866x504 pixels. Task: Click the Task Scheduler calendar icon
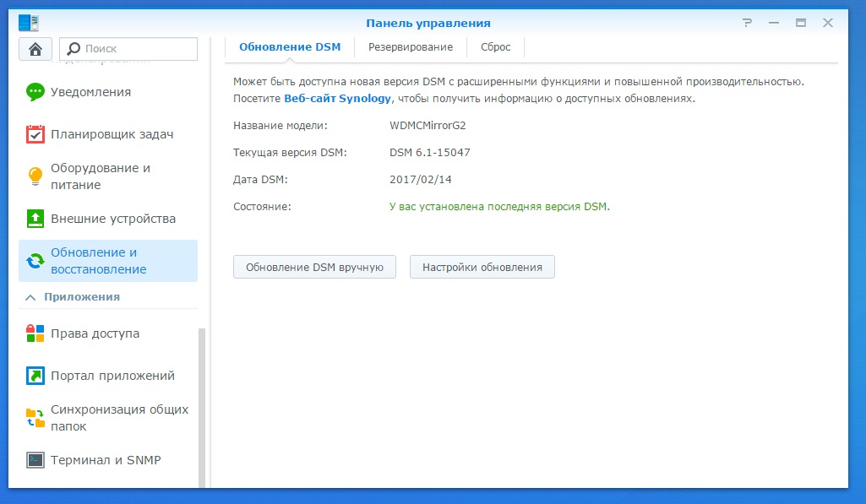35,134
